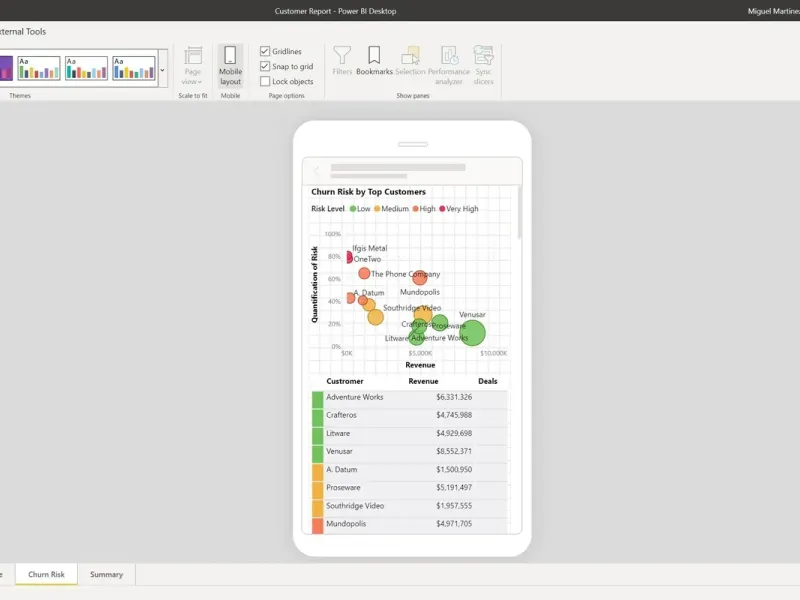Click the High risk level legend item
Image resolution: width=800 pixels, height=600 pixels.
[424, 209]
